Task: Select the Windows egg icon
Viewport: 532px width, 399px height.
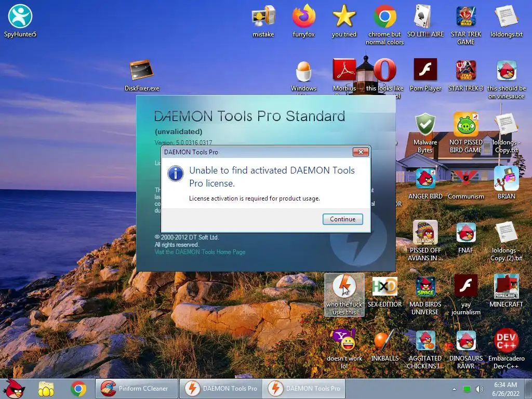Action: (x=303, y=76)
